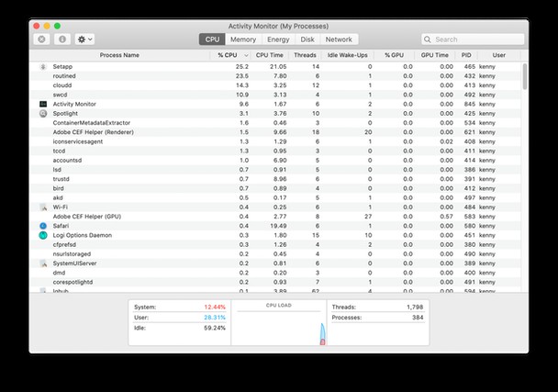Select the cloudd process row
The width and height of the screenshot is (558, 392).
coord(275,85)
